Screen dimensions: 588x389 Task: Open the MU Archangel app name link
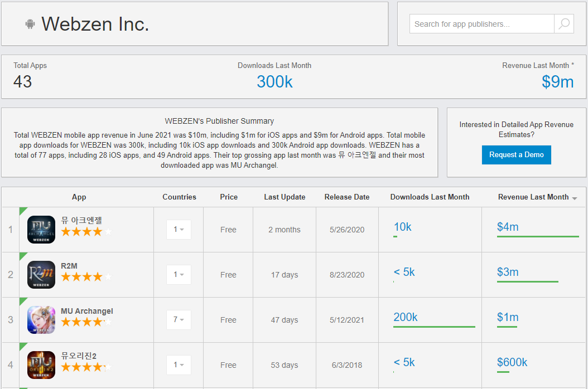click(x=87, y=311)
